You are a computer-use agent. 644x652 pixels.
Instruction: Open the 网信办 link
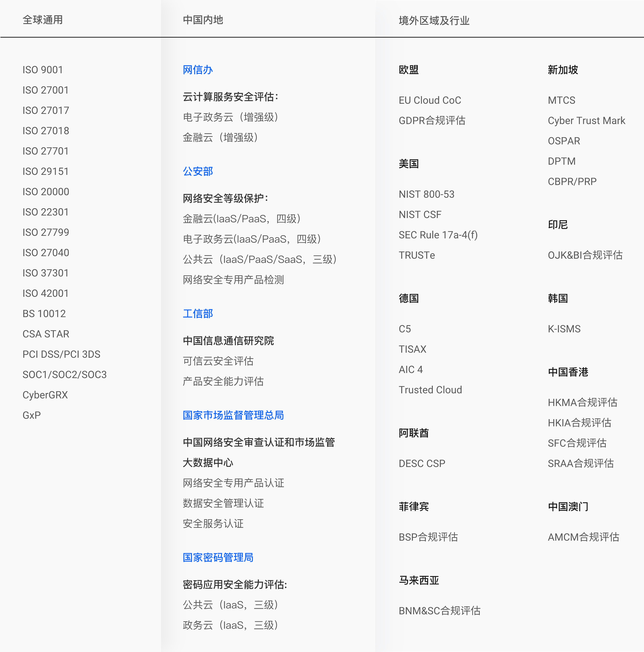coord(198,70)
